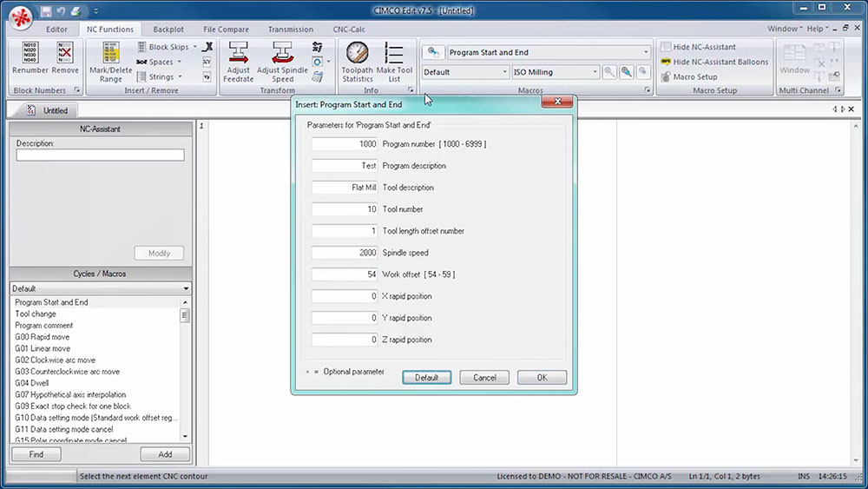Screen dimensions: 868x489
Task: Select G01 Linear move in macro list
Action: [x=43, y=349]
